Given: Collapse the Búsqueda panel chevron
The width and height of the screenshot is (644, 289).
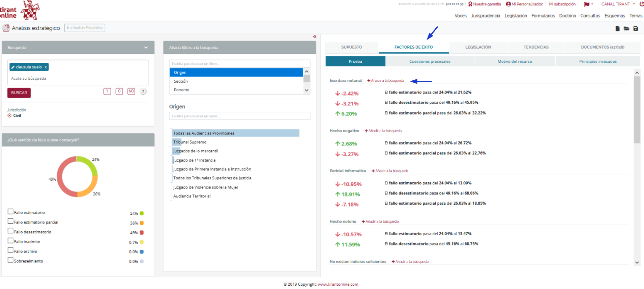Looking at the screenshot, I should click(x=146, y=48).
